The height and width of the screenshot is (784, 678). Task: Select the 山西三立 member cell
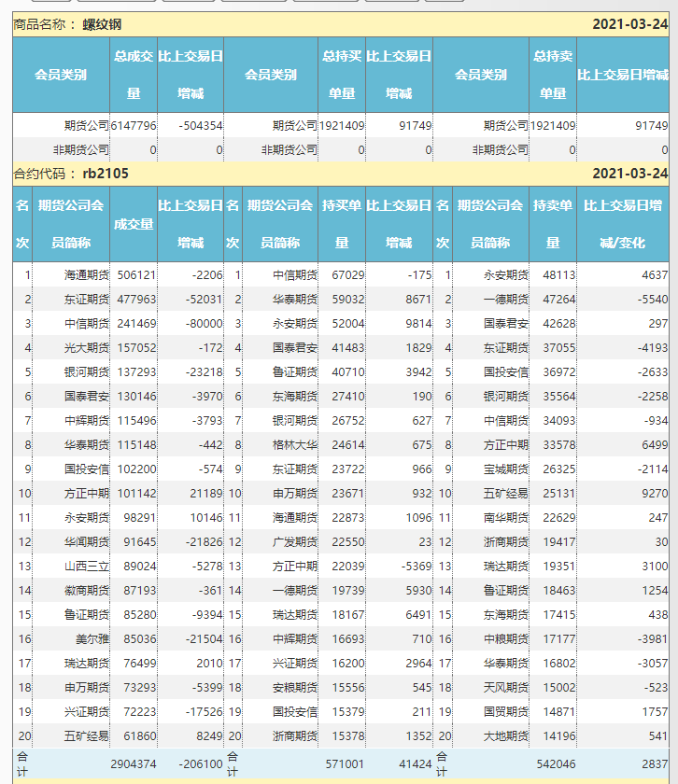click(x=86, y=566)
